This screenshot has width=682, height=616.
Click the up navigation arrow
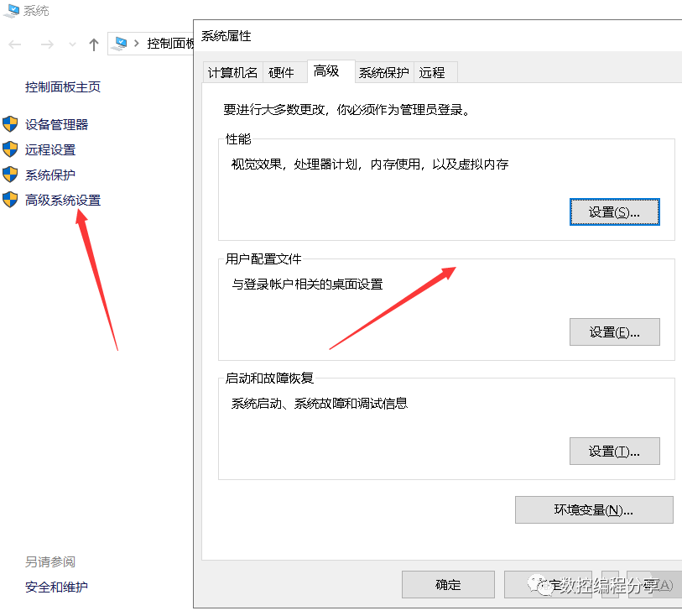tap(93, 44)
